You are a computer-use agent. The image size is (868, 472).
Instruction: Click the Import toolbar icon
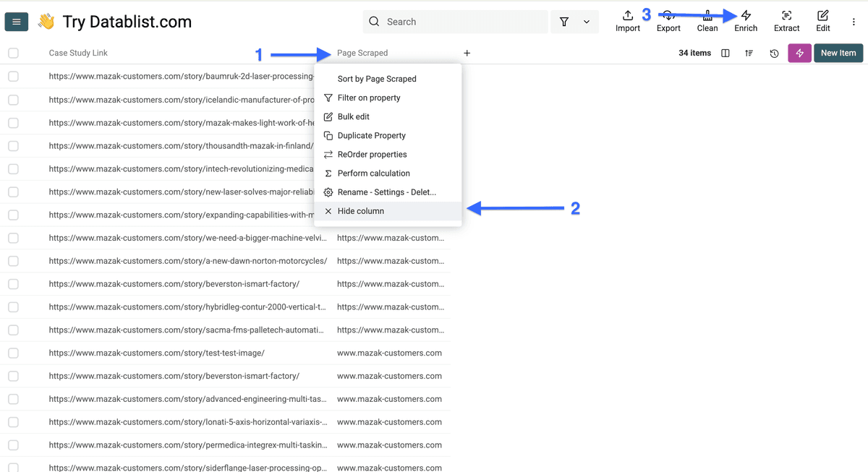627,21
